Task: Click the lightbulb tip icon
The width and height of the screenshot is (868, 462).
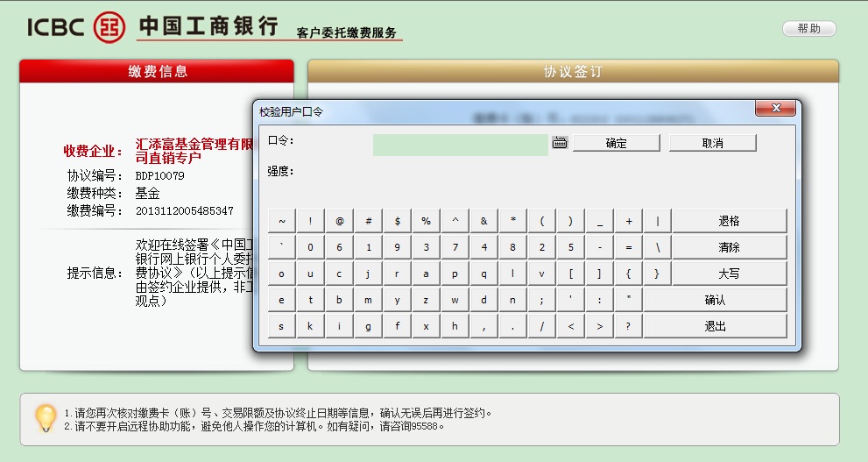Action: coord(45,417)
